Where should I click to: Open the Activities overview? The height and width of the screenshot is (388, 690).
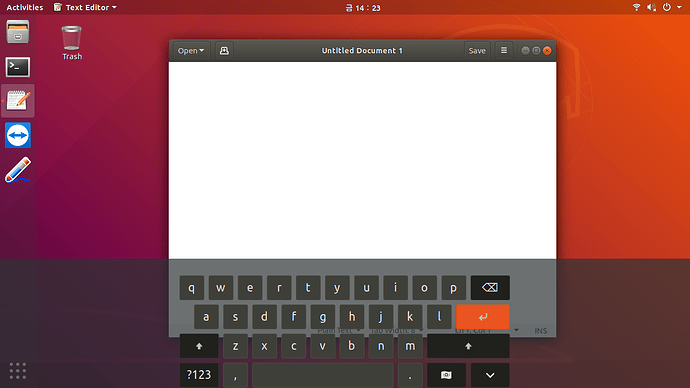tap(25, 7)
